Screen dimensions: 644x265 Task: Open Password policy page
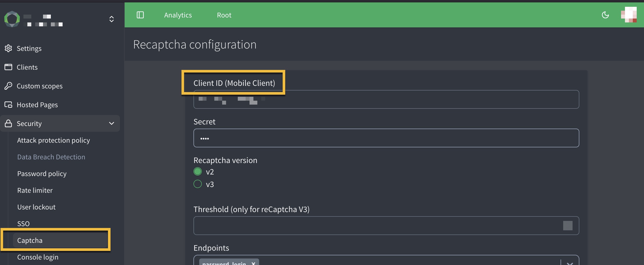click(42, 174)
